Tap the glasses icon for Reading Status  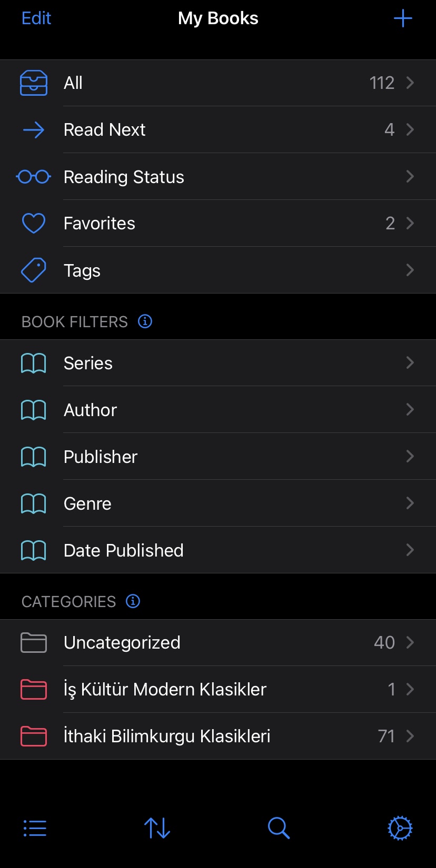[x=34, y=177]
